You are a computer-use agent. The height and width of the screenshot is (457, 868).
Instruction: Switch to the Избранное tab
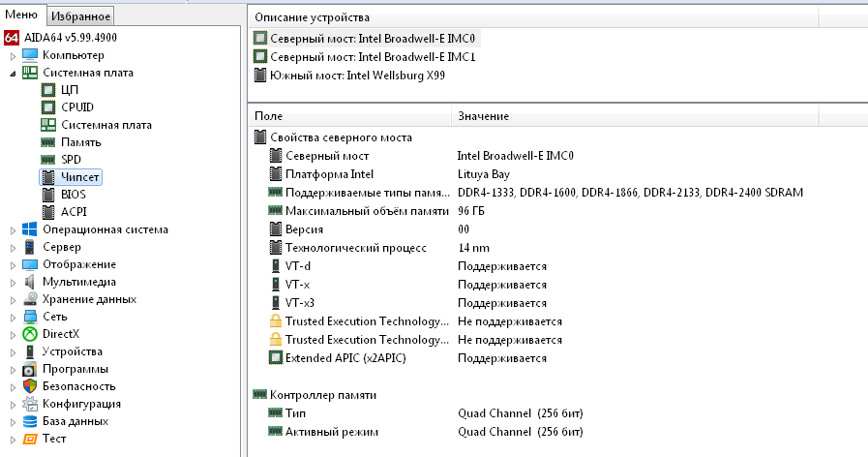[x=80, y=15]
